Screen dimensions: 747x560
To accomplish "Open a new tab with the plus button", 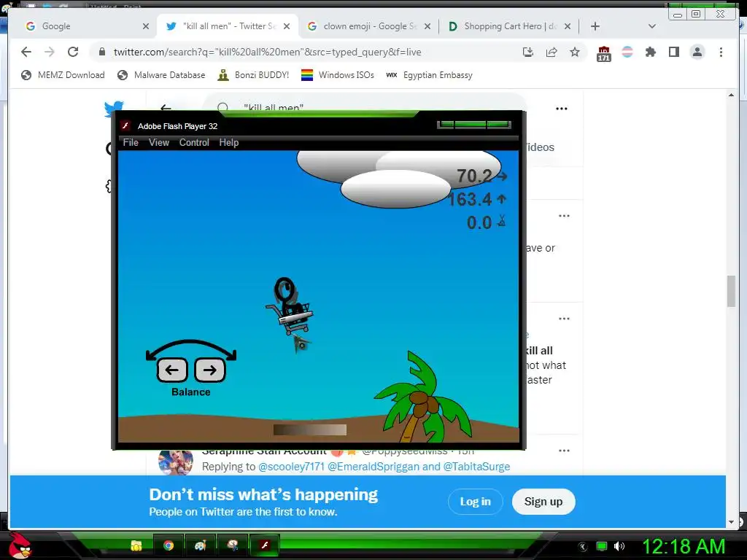I will pos(595,26).
